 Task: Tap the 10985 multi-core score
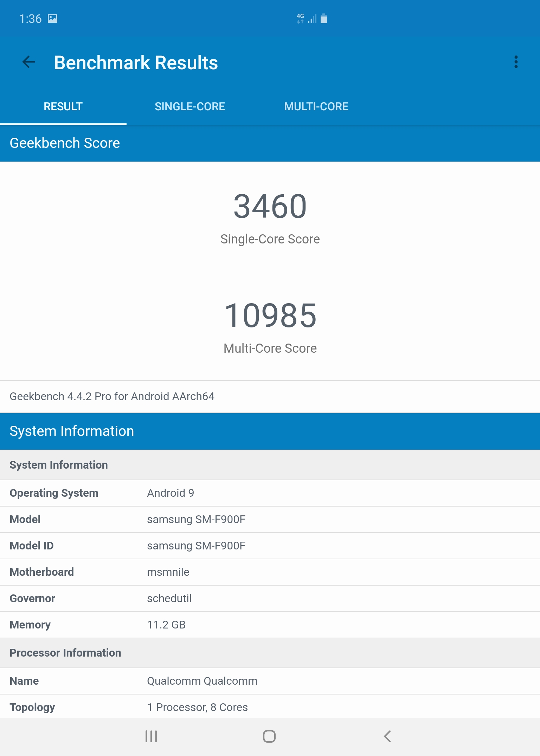pos(270,316)
